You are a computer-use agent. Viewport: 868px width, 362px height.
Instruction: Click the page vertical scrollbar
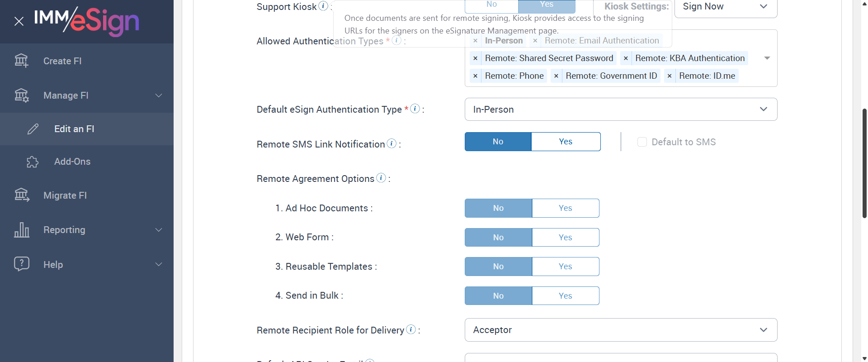click(x=864, y=163)
